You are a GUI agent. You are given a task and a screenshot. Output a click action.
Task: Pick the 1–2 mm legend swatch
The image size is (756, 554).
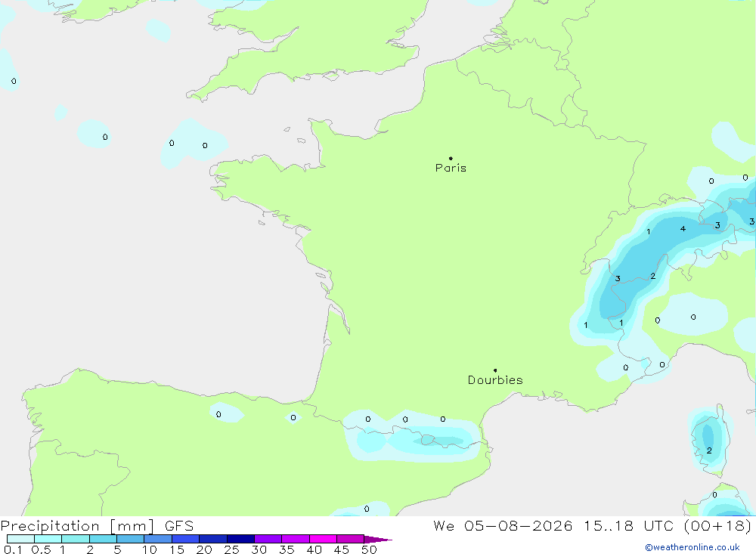click(x=76, y=539)
